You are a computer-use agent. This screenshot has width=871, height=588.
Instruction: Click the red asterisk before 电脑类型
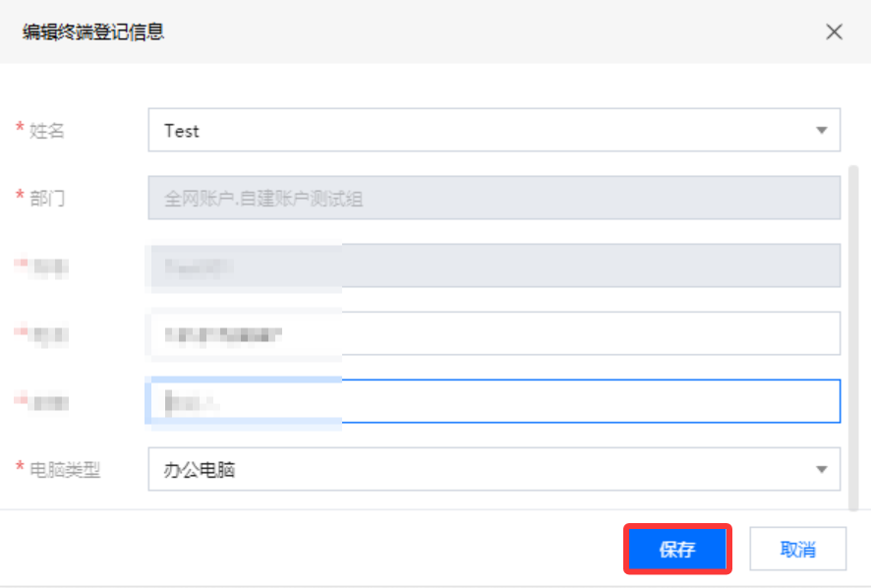(x=20, y=466)
